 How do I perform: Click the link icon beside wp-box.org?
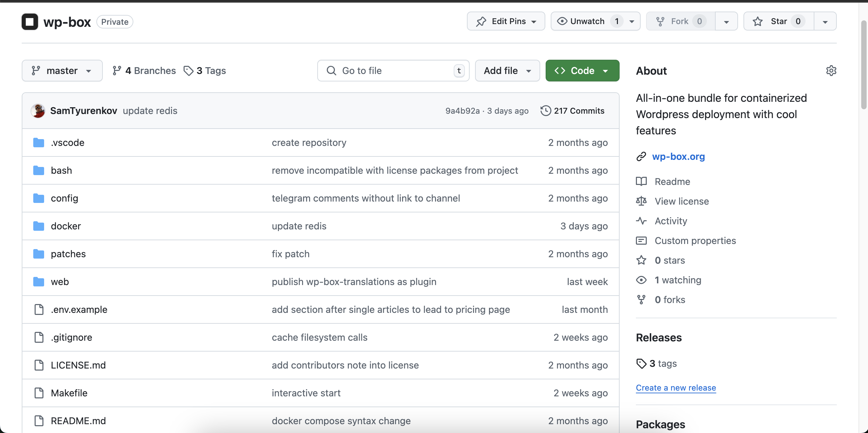click(641, 156)
